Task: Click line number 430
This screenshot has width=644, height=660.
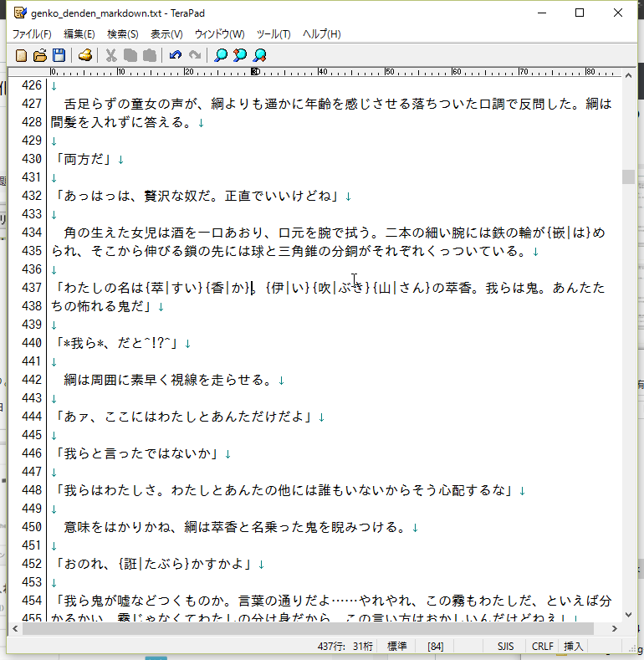Action: click(x=32, y=159)
